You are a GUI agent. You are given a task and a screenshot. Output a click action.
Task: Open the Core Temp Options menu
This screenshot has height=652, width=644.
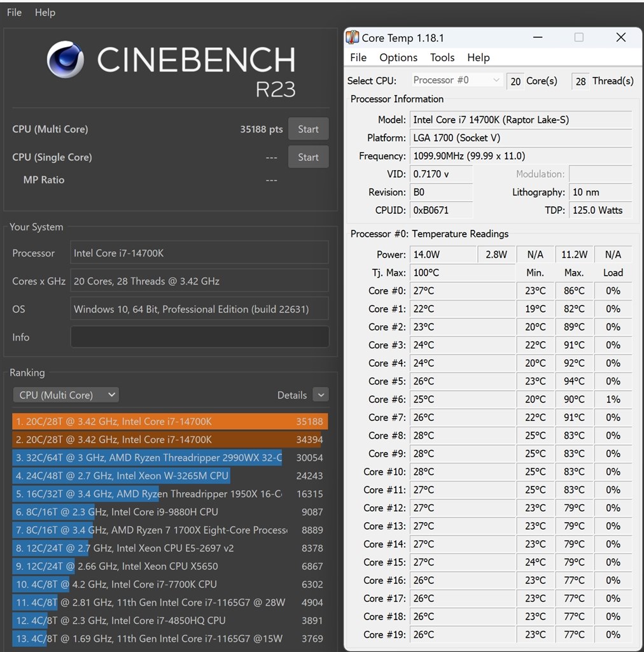(x=398, y=57)
